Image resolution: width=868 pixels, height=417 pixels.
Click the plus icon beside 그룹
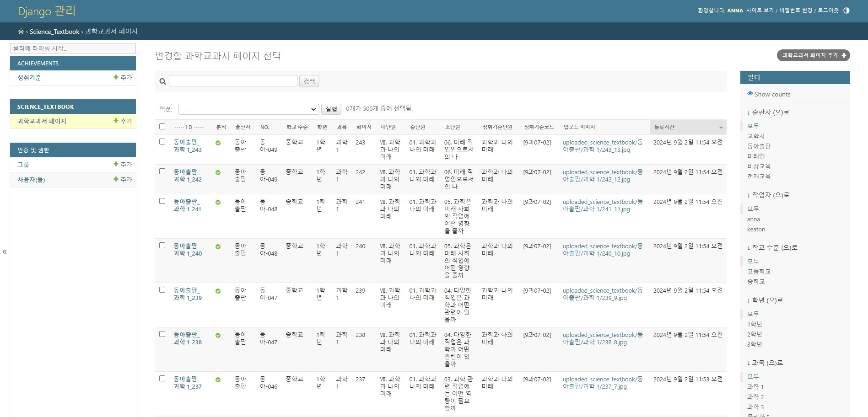pos(116,164)
